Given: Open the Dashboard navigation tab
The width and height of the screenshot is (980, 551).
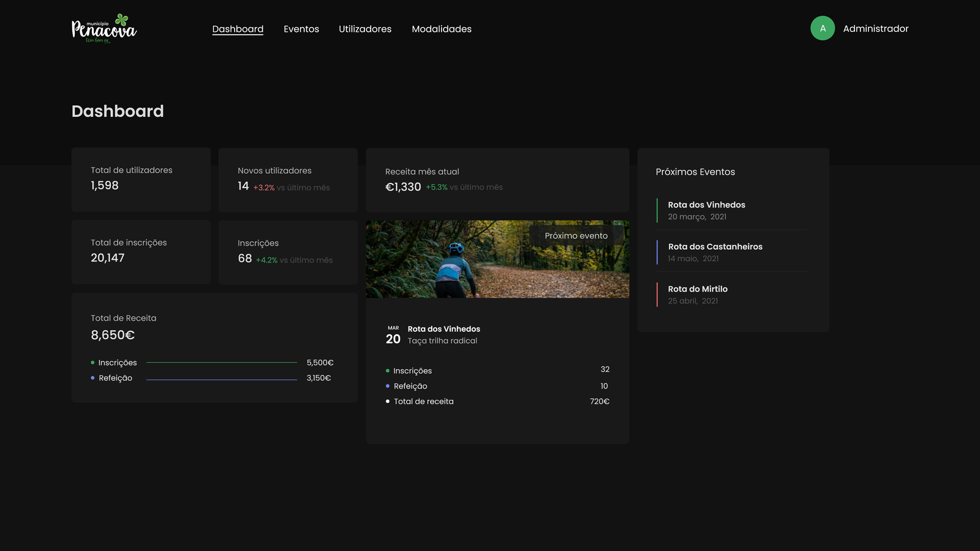Looking at the screenshot, I should pos(238,29).
